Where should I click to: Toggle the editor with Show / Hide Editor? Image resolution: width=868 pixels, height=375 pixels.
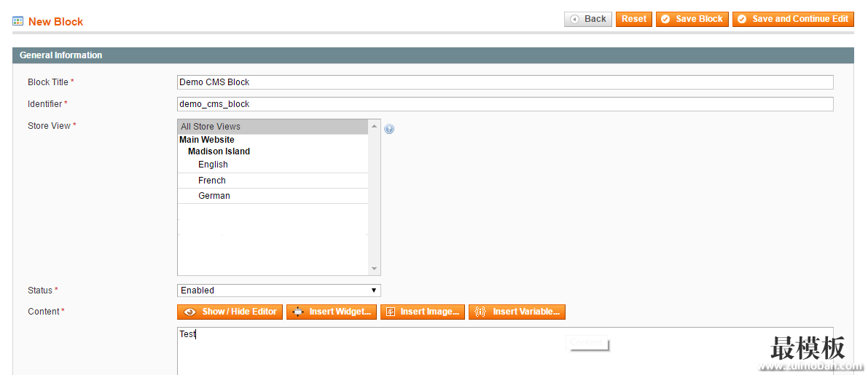(230, 312)
